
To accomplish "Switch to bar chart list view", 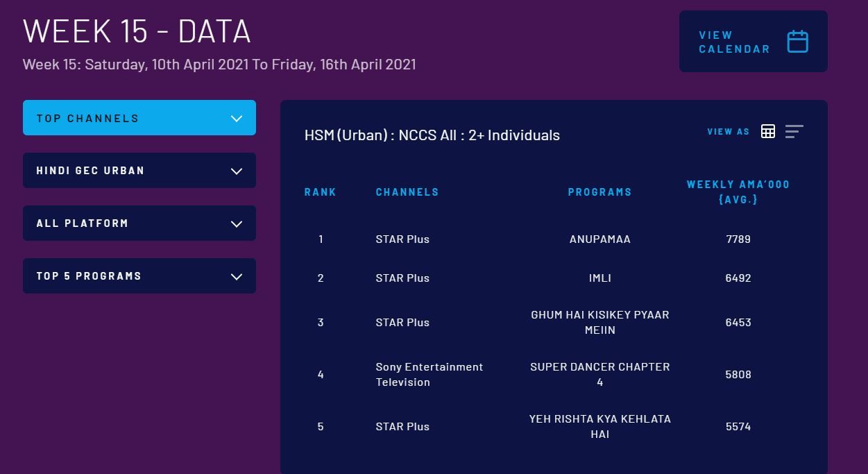I will 794,131.
